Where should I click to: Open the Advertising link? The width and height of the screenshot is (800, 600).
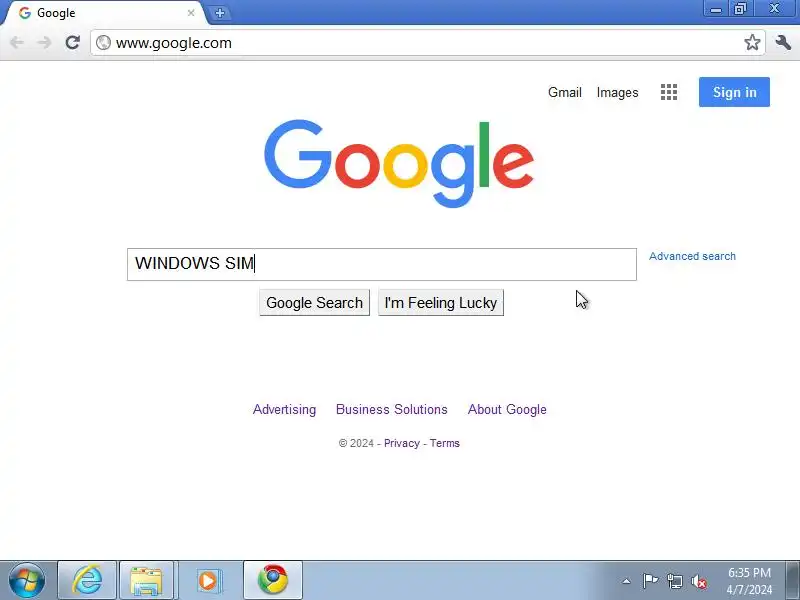coord(285,409)
